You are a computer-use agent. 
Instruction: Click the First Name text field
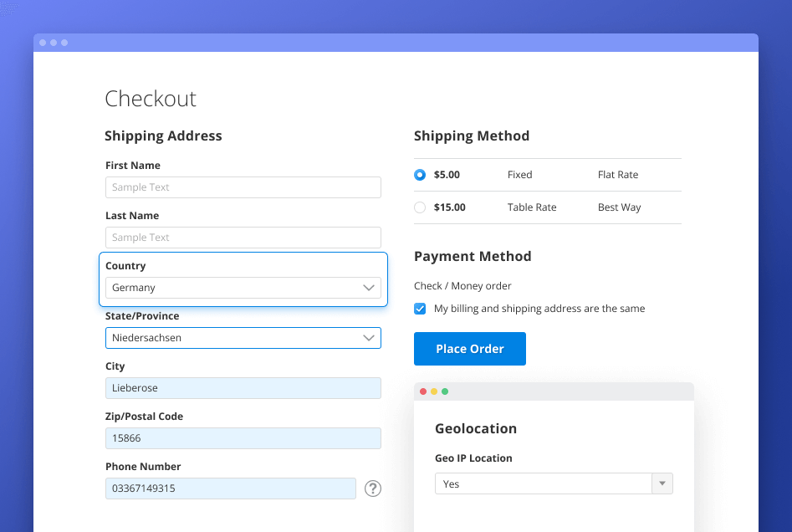click(243, 187)
